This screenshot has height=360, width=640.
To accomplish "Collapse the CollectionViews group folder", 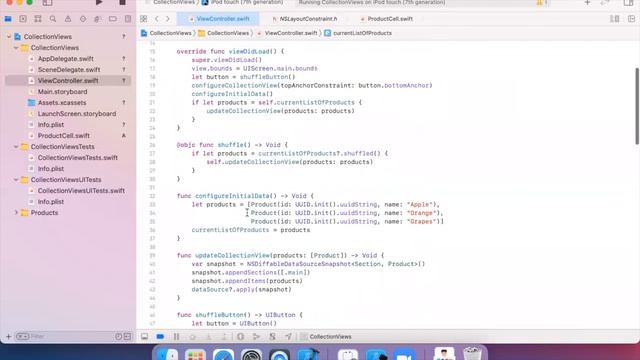I will (16, 48).
